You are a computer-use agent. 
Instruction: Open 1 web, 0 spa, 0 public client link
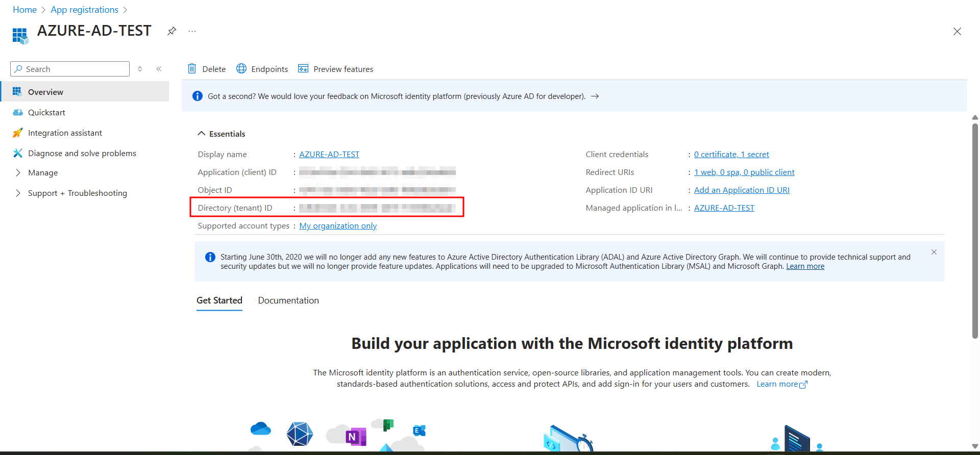tap(744, 172)
